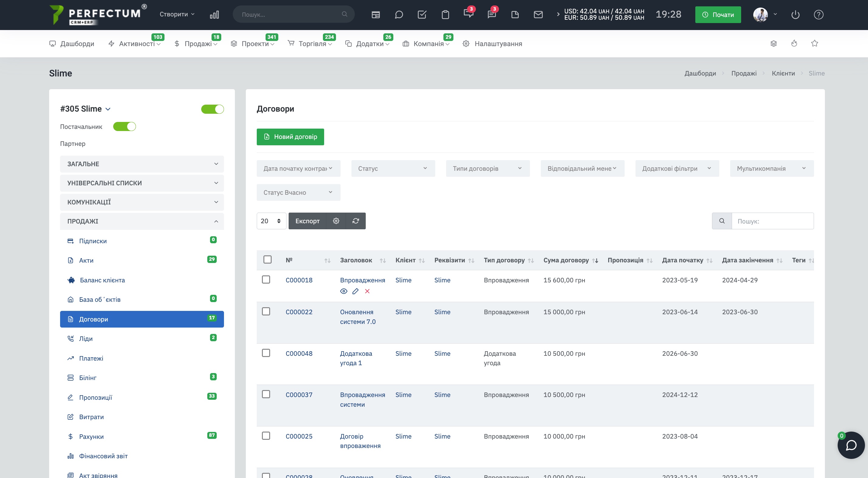
Task: Open Додаткові фільтри dropdown
Action: [x=677, y=168]
